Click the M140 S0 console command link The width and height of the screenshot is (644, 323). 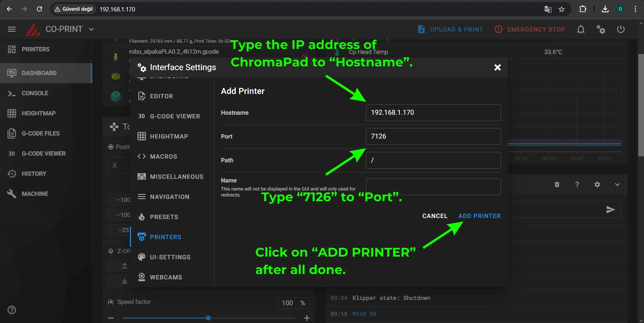click(364, 314)
